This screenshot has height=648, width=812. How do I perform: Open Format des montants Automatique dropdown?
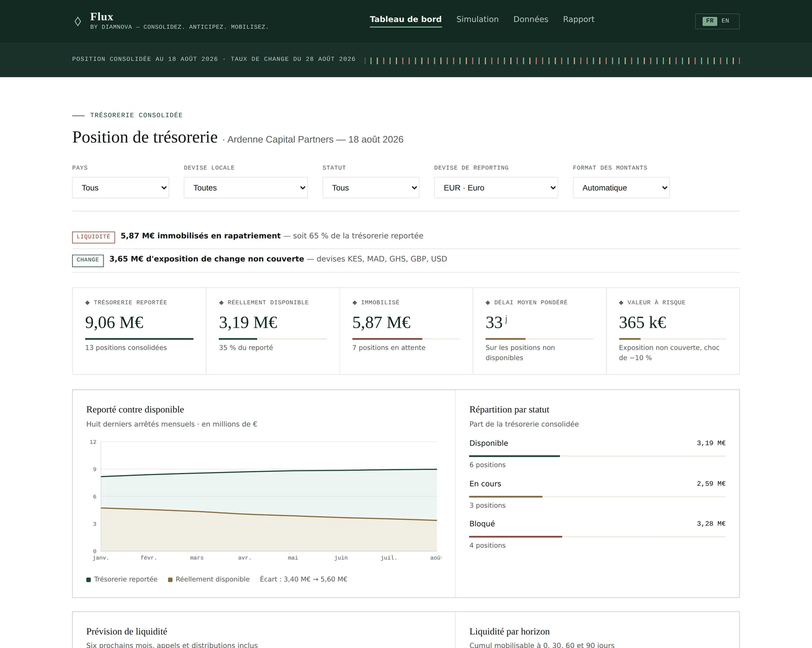[x=621, y=188]
